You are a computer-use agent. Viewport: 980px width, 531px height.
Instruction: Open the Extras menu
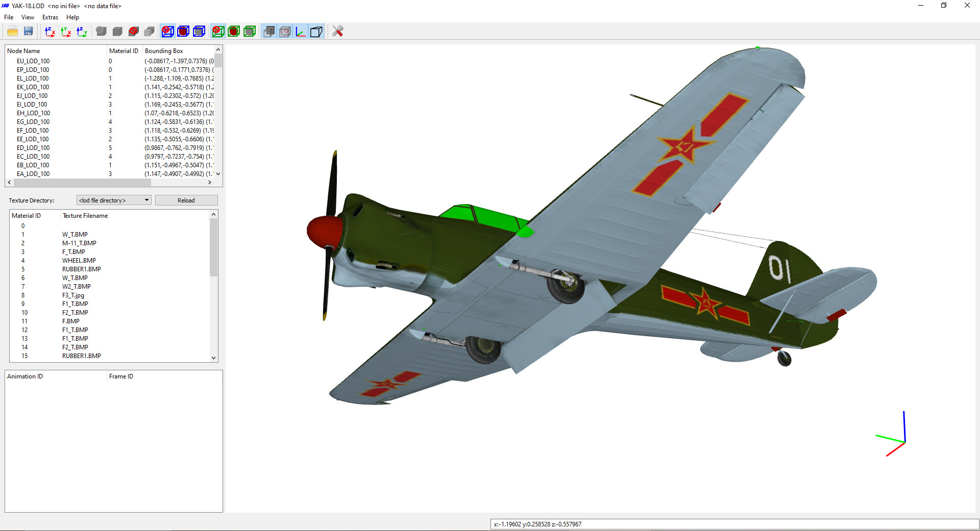[50, 17]
